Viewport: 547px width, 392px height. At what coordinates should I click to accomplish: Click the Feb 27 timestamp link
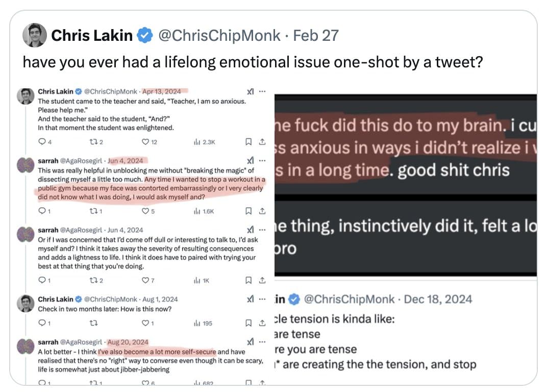point(316,35)
